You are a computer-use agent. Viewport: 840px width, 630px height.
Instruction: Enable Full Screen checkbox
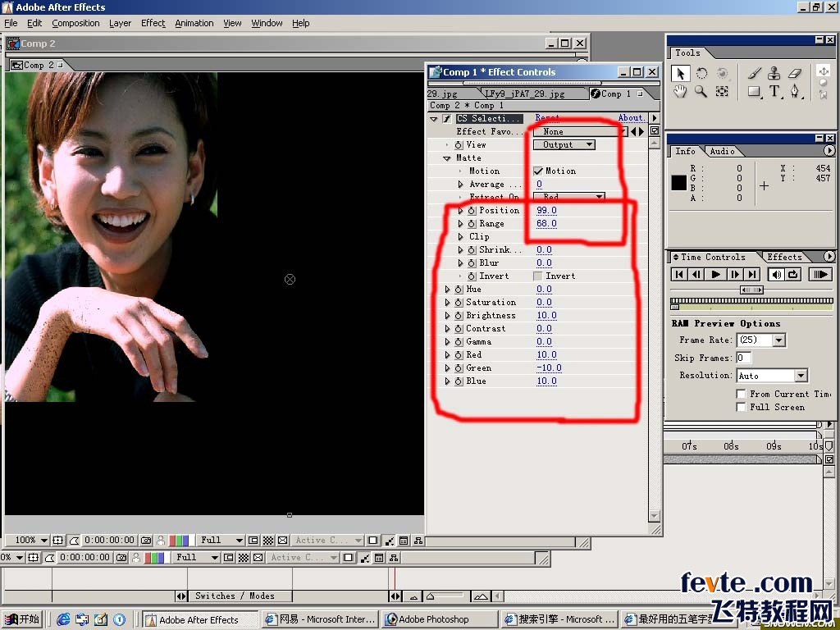[x=741, y=408]
